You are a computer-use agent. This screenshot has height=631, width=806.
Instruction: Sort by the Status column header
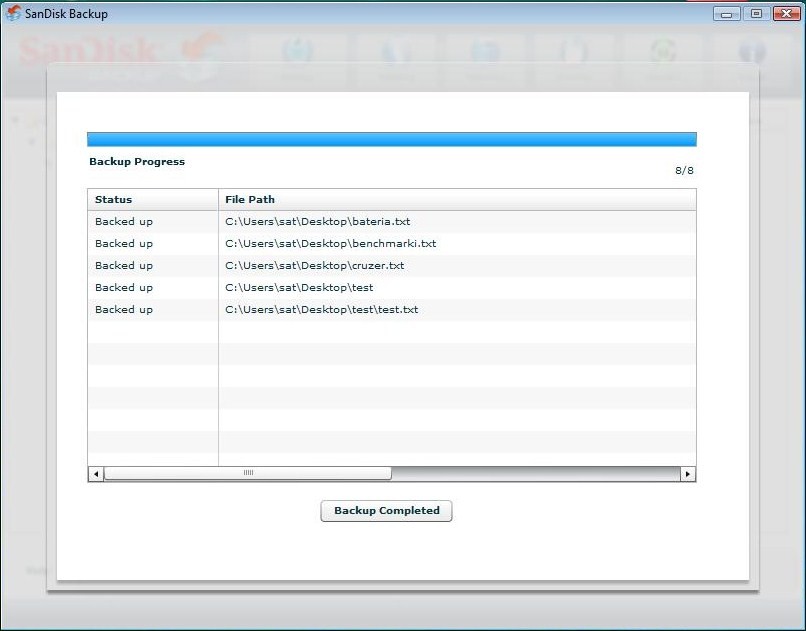coord(153,199)
